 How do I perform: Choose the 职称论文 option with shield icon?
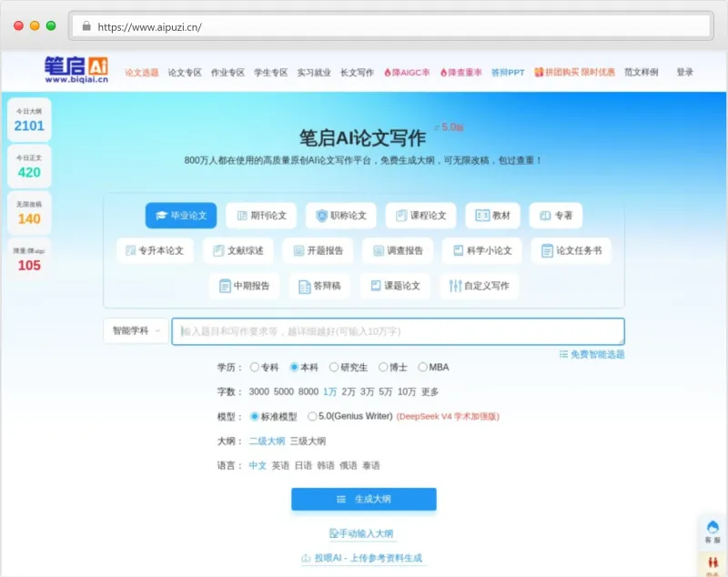[x=340, y=216]
